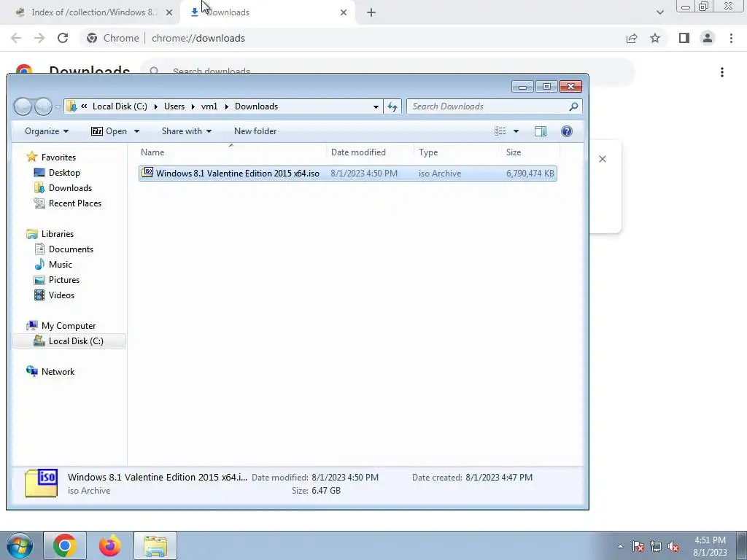Open the Organize menu

click(47, 131)
